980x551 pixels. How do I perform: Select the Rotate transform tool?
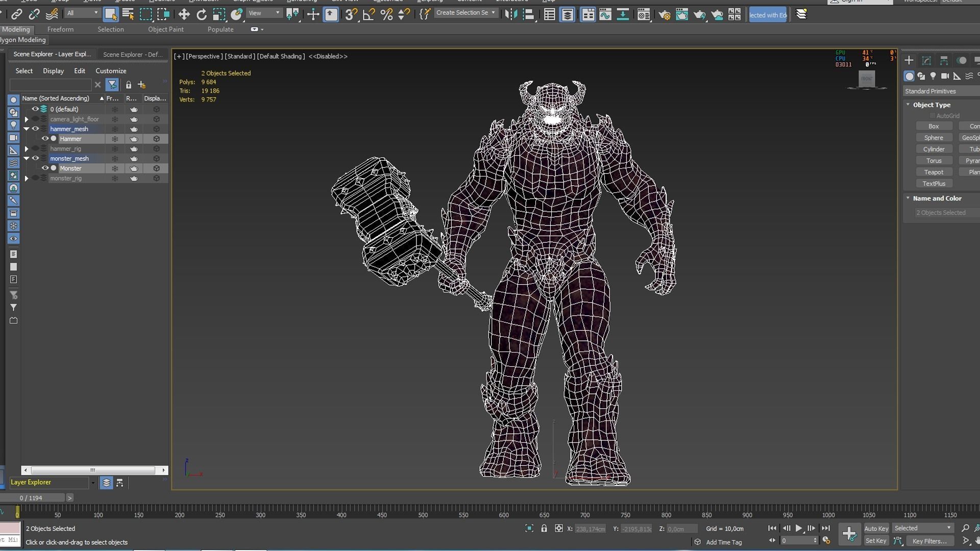click(202, 14)
